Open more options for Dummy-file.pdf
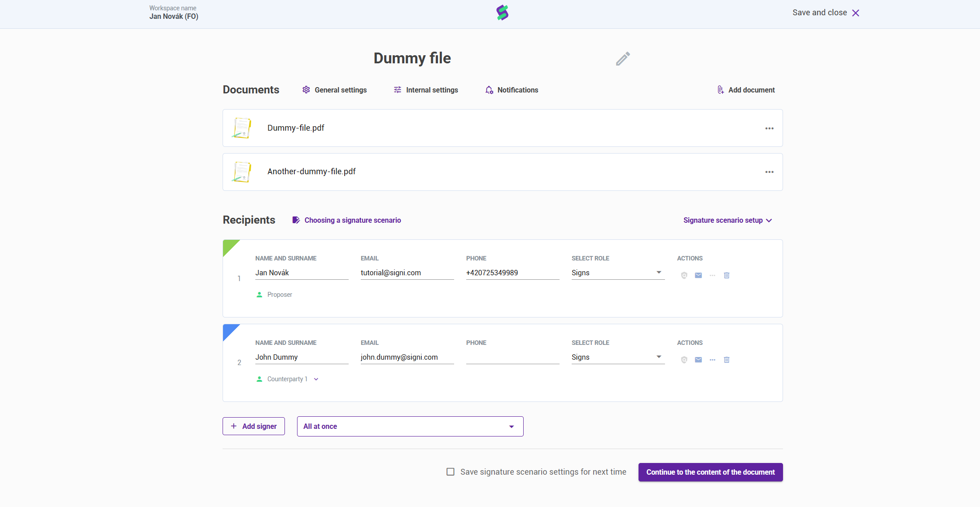 (769, 128)
